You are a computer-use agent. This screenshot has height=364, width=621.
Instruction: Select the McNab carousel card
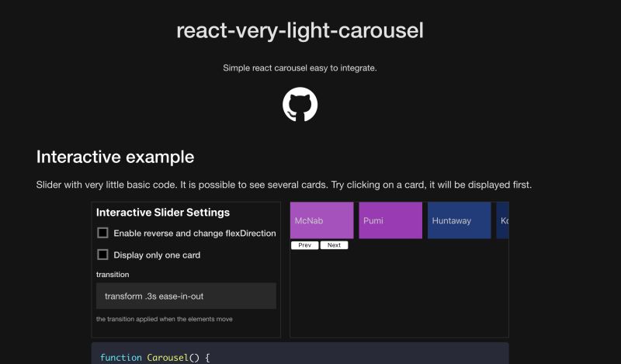pos(321,220)
